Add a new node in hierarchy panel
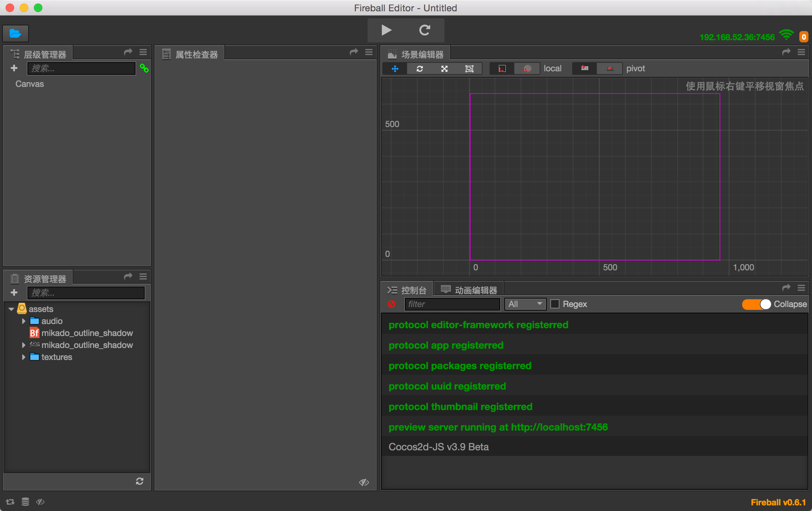Image resolution: width=812 pixels, height=511 pixels. [x=14, y=68]
